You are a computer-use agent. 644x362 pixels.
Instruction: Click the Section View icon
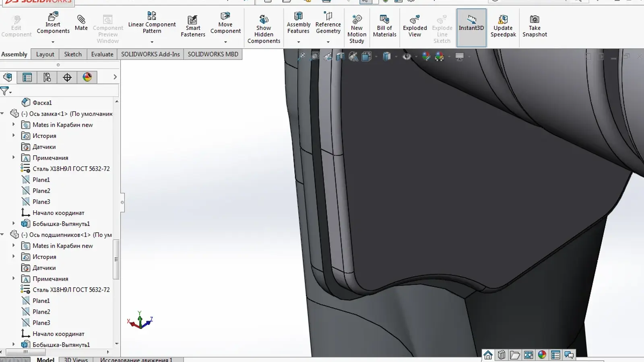(x=340, y=57)
